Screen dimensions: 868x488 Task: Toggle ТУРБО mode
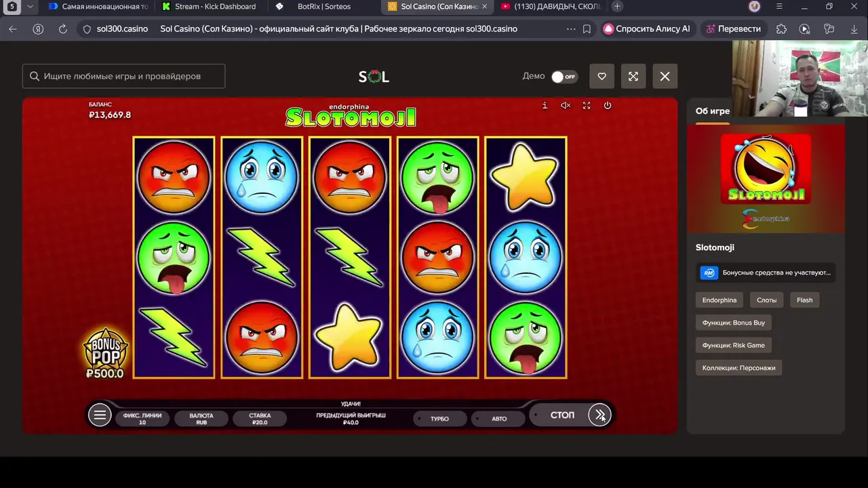tap(439, 419)
